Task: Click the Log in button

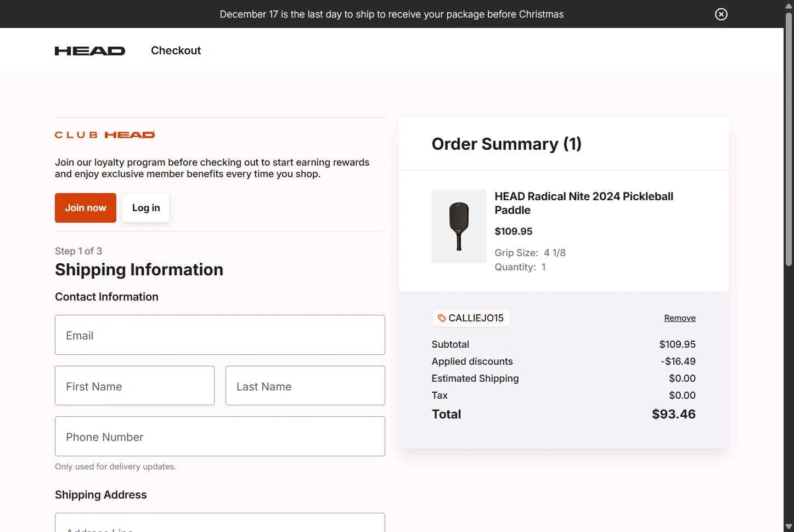Action: tap(146, 208)
